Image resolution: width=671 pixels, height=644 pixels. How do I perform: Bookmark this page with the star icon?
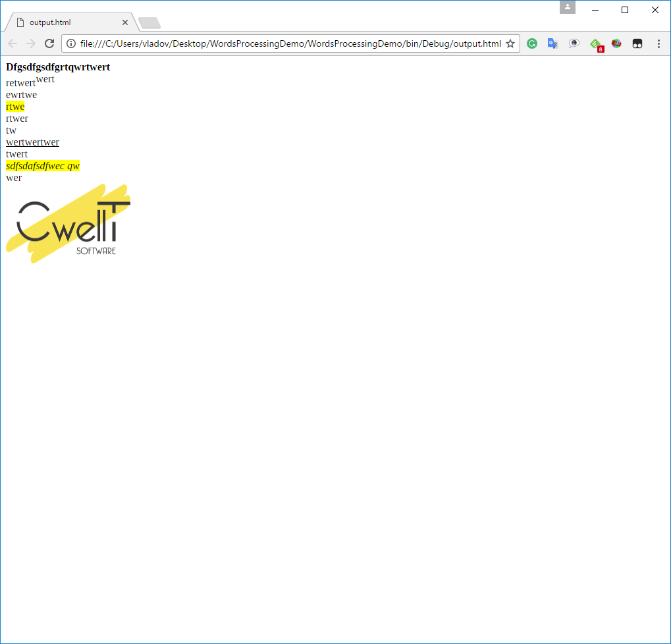tap(510, 43)
